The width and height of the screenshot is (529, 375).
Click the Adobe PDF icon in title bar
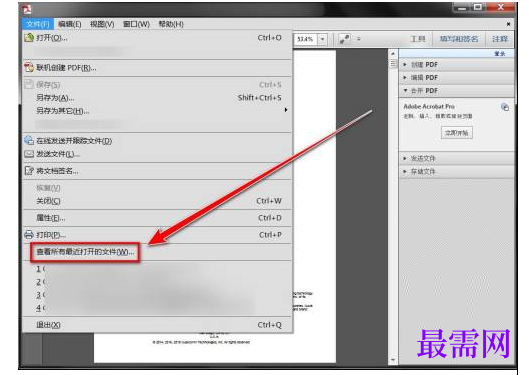(27, 9)
